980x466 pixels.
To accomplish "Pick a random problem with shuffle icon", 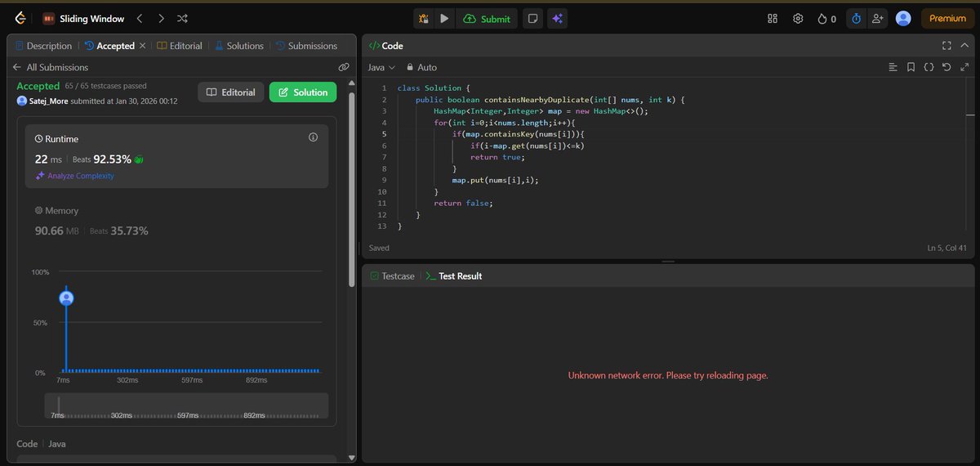I will click(183, 18).
